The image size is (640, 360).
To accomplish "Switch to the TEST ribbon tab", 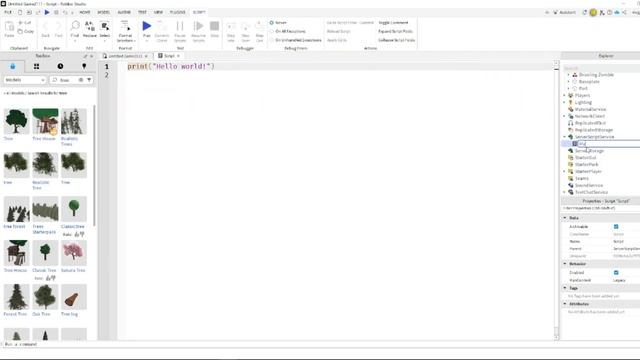I will tap(142, 13).
